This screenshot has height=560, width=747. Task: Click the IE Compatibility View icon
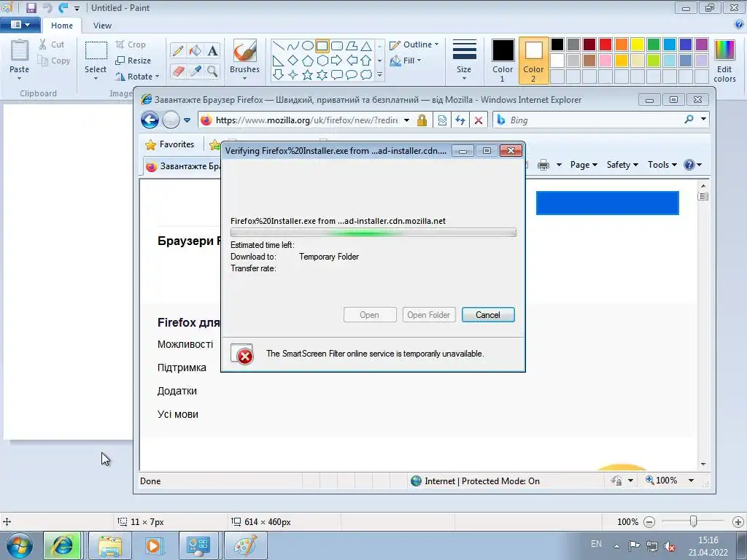click(x=442, y=120)
